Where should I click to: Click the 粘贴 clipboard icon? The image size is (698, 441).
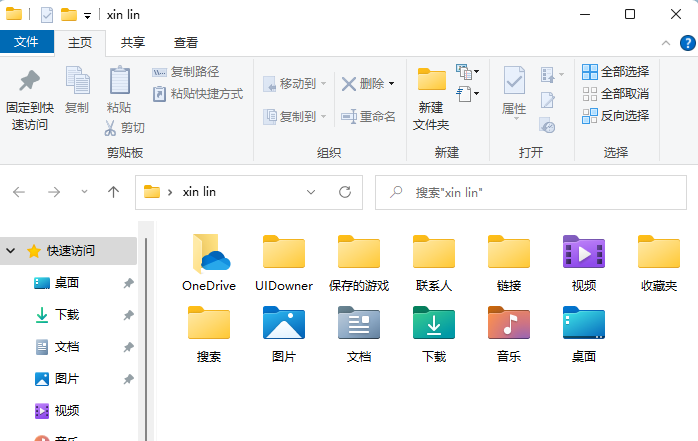click(x=119, y=82)
